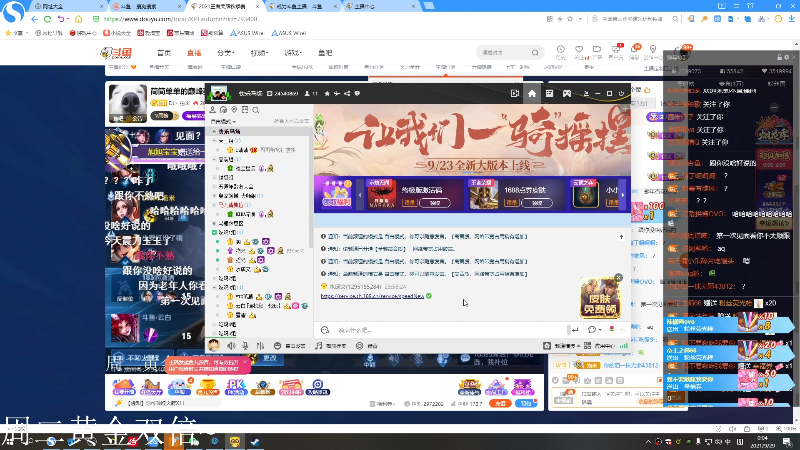Screen dimensions: 800x450
Task: Go back in the browser
Action: pos(34,19)
